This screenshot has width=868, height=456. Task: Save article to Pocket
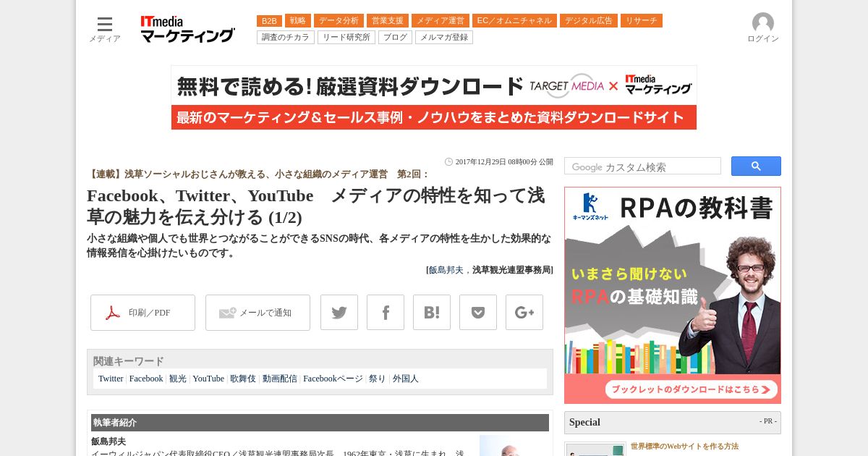click(x=478, y=313)
